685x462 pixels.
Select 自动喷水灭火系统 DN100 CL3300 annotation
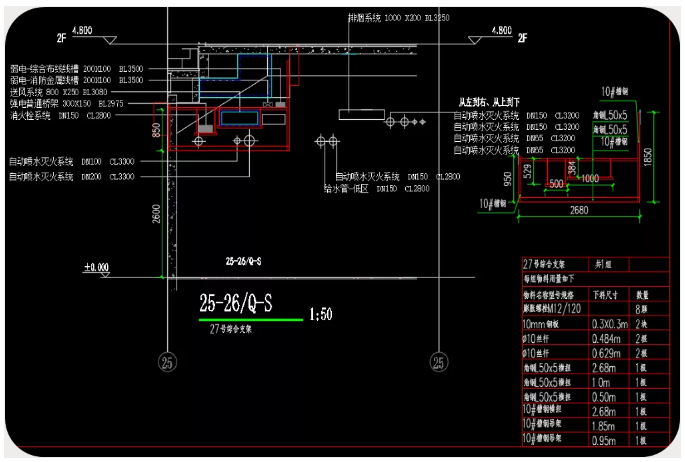coord(72,162)
